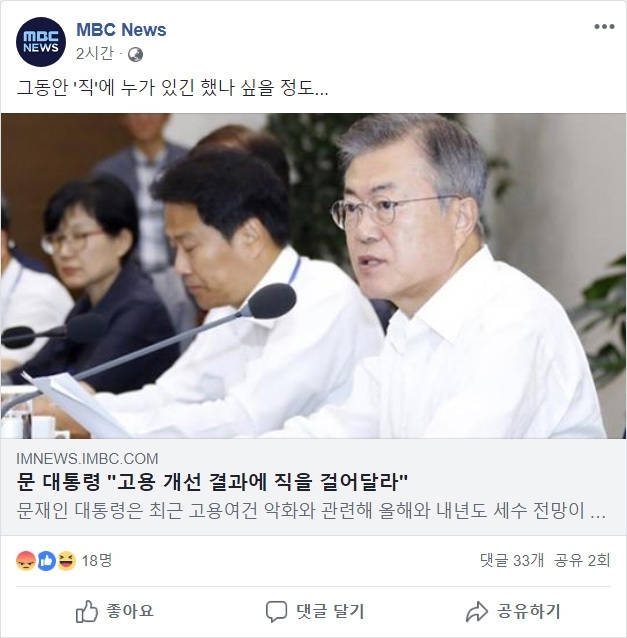Click the blue thumbs-up reaction icon
Viewport: 627px width, 638px height.
point(46,561)
